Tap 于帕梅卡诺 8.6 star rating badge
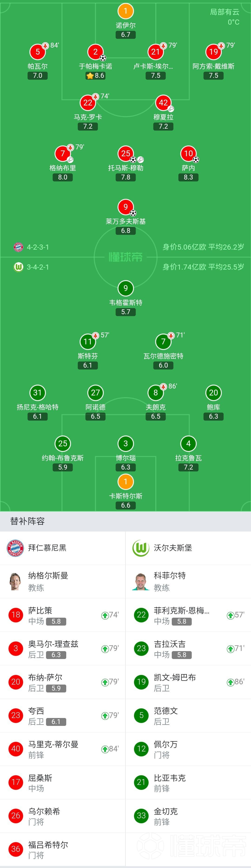Viewport: 251px width, 868px height. coord(96,75)
